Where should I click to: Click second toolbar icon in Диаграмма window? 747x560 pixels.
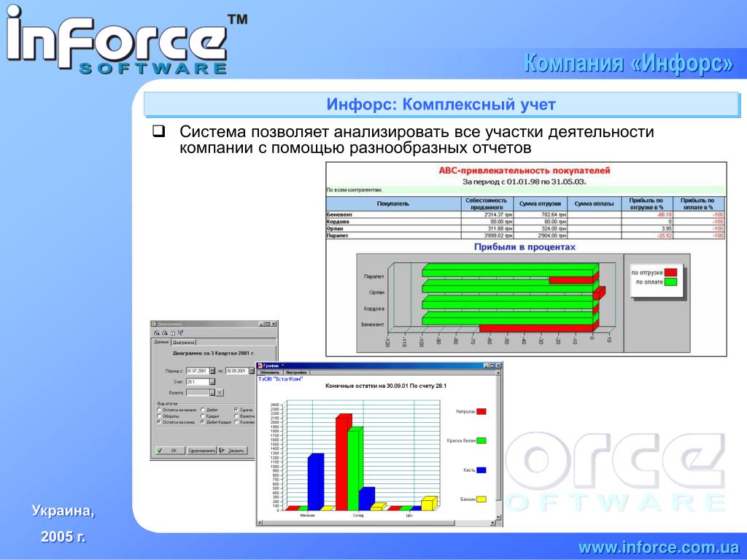(x=165, y=332)
